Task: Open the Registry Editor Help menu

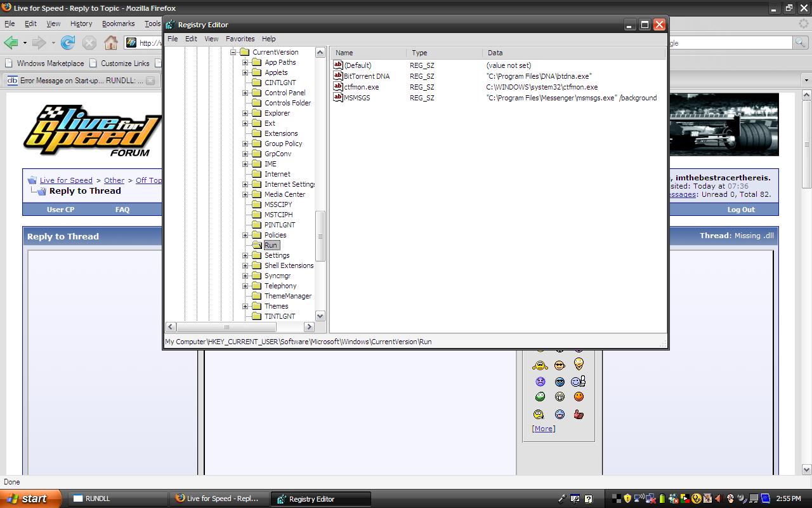Action: point(269,39)
